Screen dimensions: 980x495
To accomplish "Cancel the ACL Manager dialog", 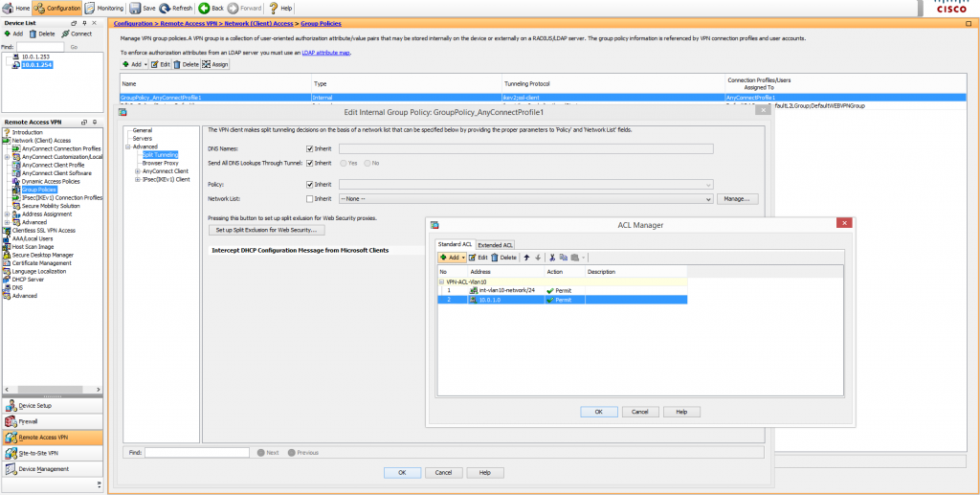I will (640, 413).
